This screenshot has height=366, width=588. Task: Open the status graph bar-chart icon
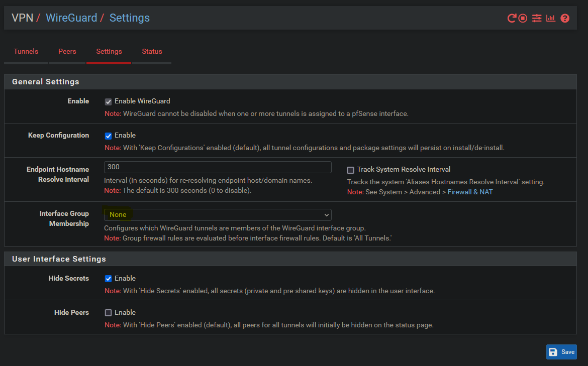[550, 18]
